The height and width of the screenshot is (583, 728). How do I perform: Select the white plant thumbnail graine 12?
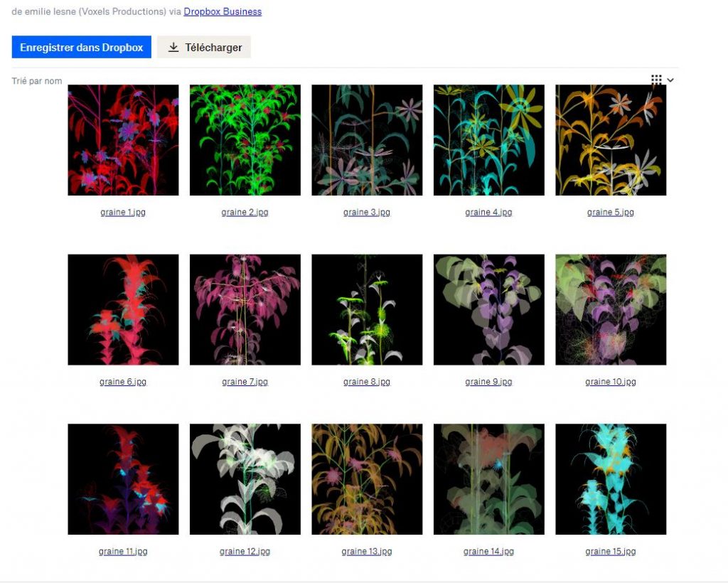tap(245, 479)
